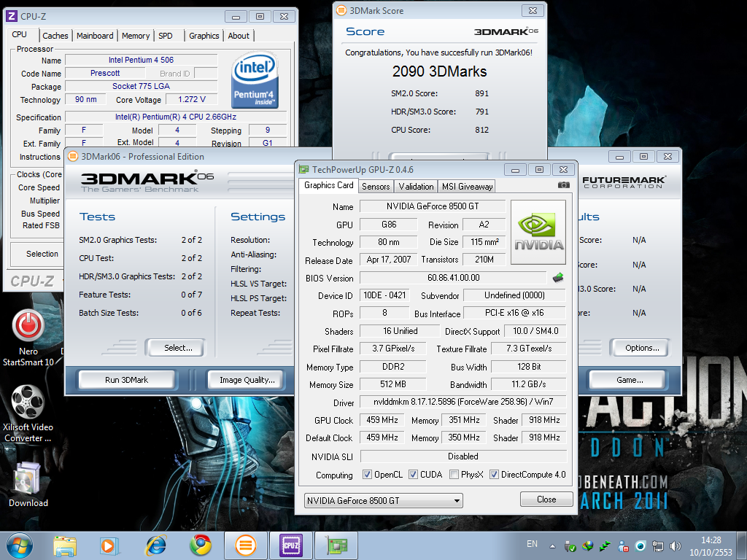Click the GPU-Z title bar icon

303,169
